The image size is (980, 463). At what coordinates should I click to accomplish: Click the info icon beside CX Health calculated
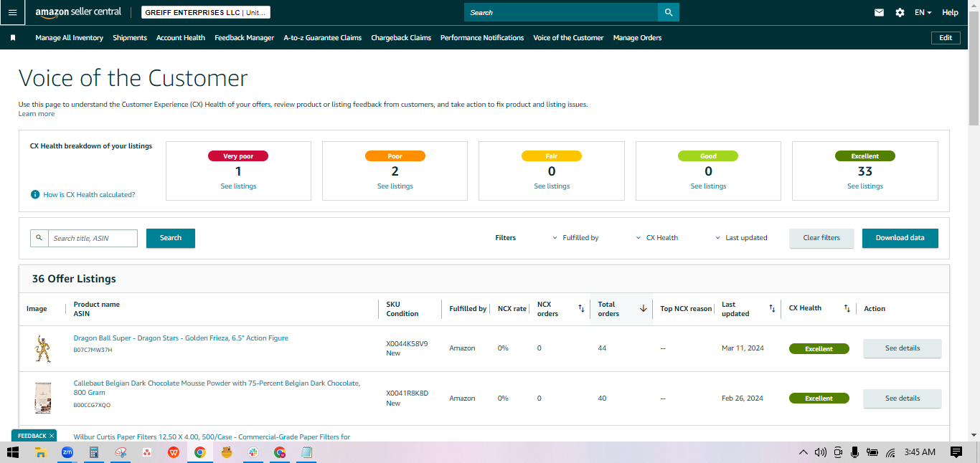(x=35, y=195)
